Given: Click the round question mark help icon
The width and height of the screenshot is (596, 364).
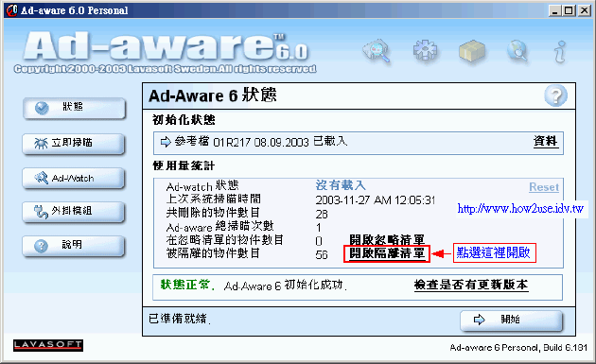Looking at the screenshot, I should (555, 95).
